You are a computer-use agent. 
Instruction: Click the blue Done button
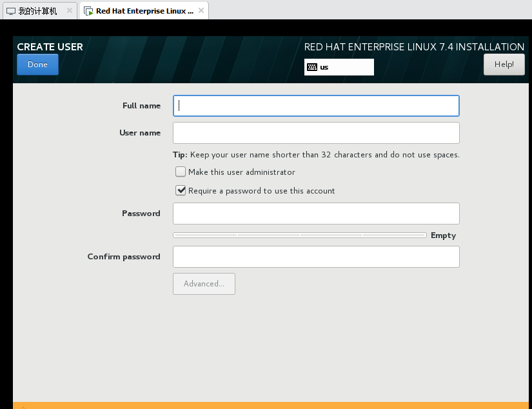tap(37, 65)
